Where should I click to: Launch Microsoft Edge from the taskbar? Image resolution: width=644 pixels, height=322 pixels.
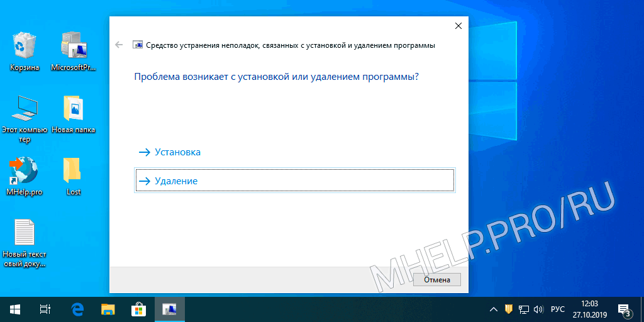click(77, 309)
